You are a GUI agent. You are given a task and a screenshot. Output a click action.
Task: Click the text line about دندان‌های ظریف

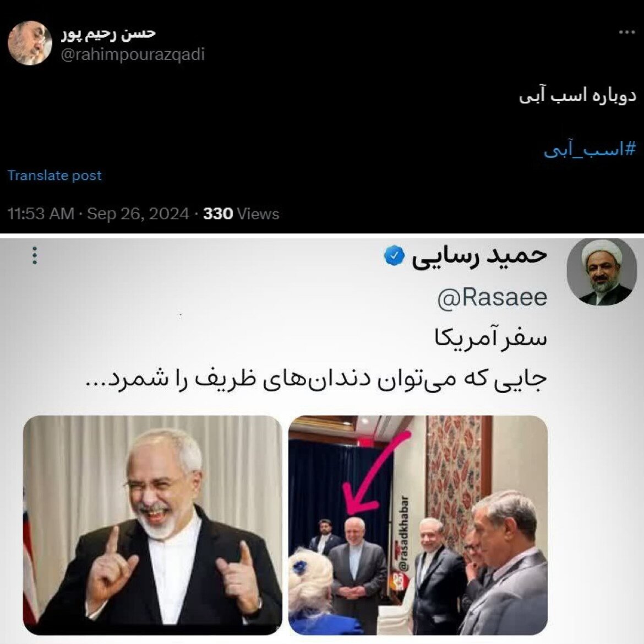point(316,379)
